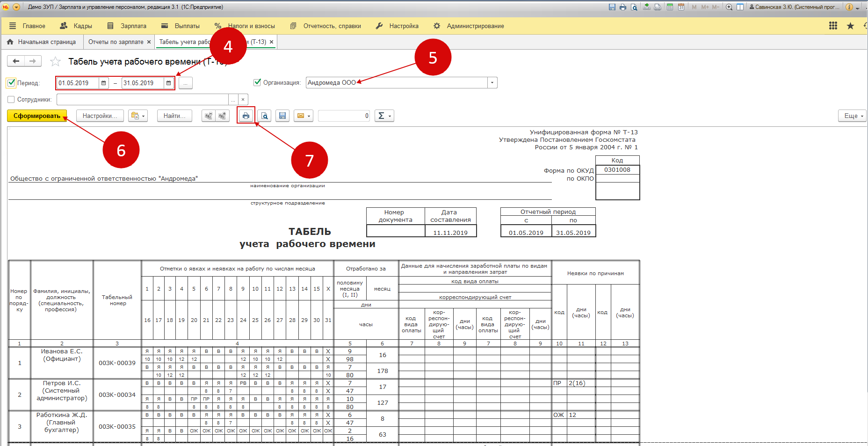This screenshot has height=446, width=868.
Task: Open Favorites black star icon
Action: tap(851, 26)
